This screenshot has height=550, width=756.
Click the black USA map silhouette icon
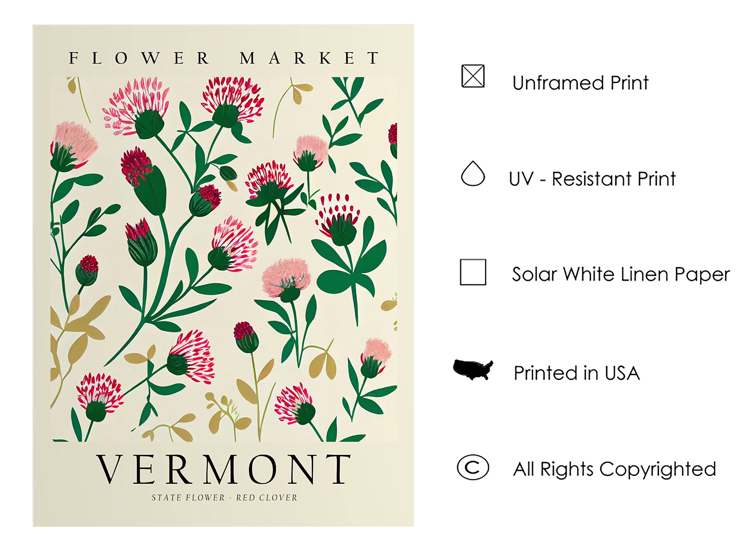click(473, 370)
